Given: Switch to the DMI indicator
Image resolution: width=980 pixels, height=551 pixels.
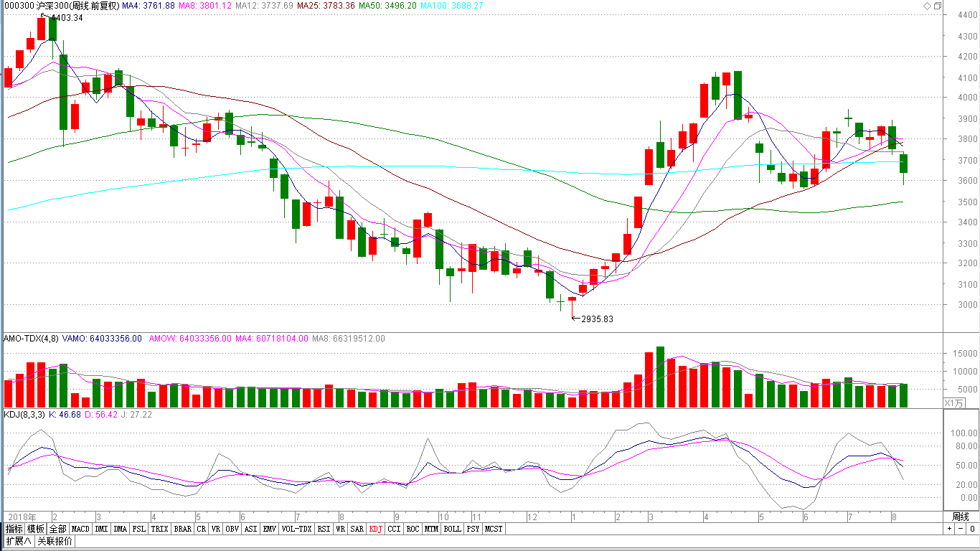Looking at the screenshot, I should (102, 529).
